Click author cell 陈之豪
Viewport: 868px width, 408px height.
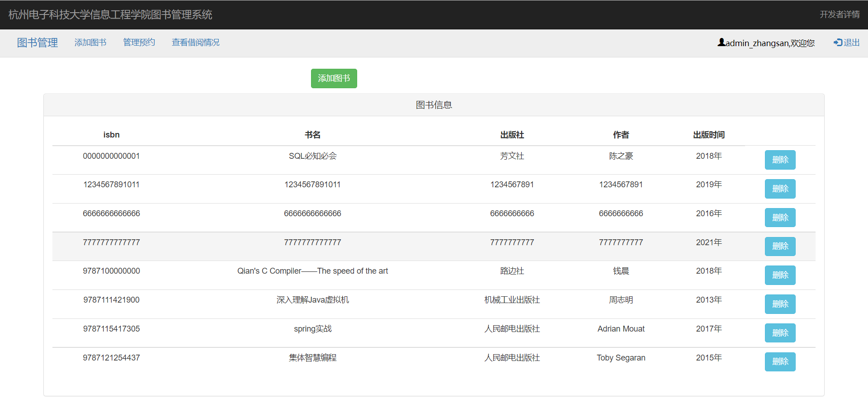pos(621,156)
